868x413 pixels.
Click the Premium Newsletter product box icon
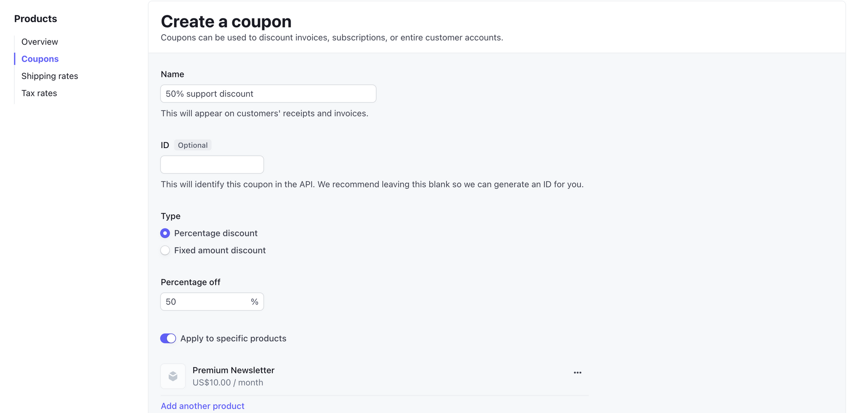coord(173,376)
